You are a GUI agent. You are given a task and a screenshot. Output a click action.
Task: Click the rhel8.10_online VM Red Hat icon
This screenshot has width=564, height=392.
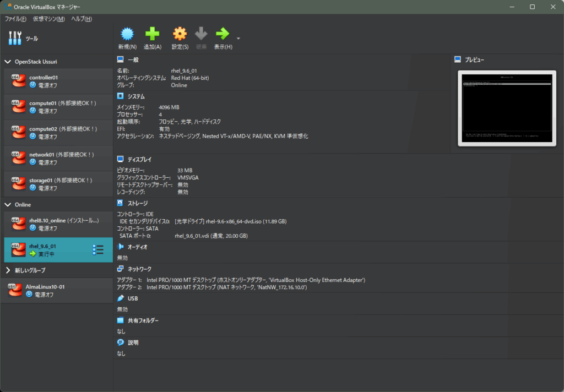tap(18, 224)
